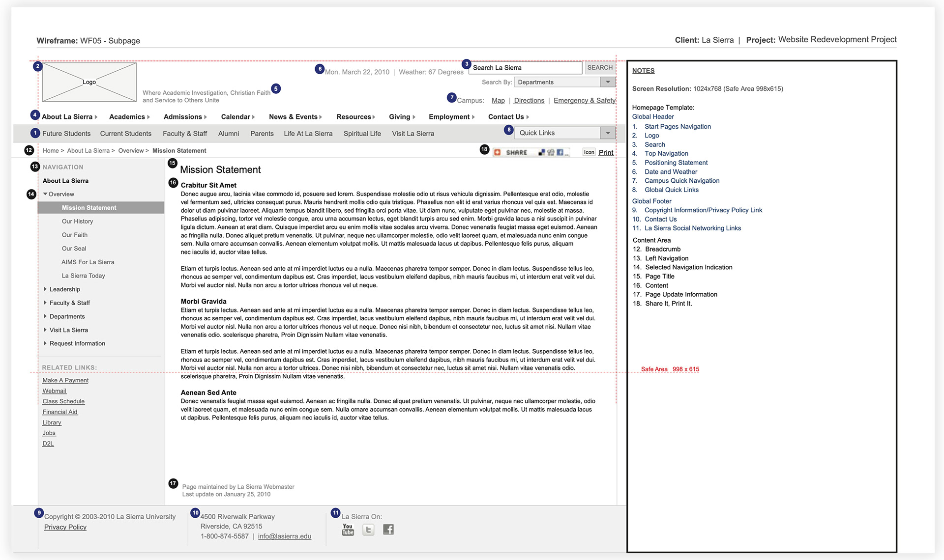944x560 pixels.
Task: Go to About La Sierra breadcrumb link
Action: pos(88,151)
